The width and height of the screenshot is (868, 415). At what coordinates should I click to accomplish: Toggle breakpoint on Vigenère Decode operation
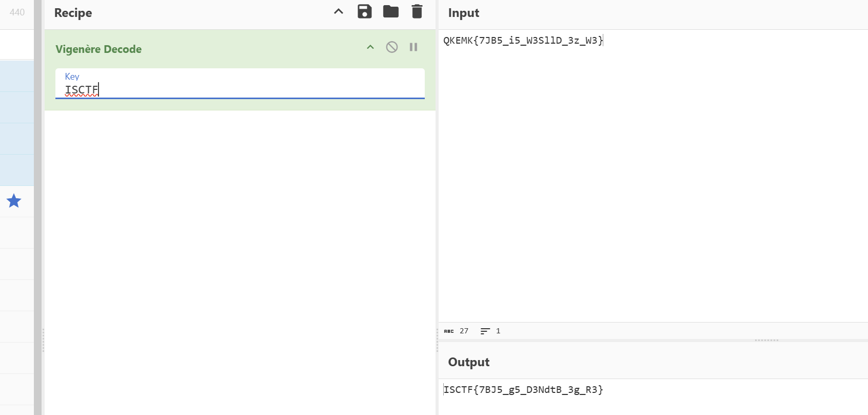[x=413, y=47]
